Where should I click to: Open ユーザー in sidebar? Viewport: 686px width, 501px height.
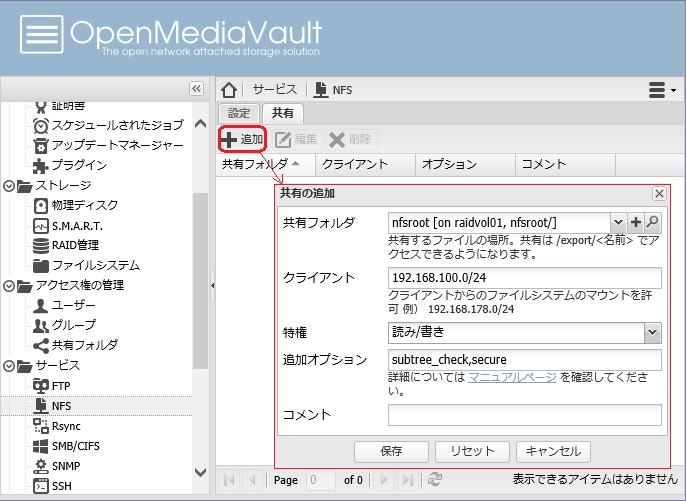pyautogui.click(x=64, y=305)
